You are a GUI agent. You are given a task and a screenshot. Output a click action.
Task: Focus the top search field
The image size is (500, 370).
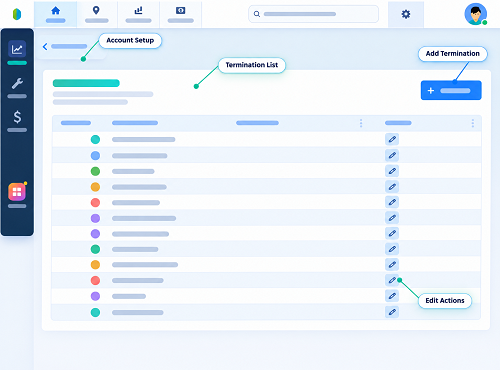(313, 14)
